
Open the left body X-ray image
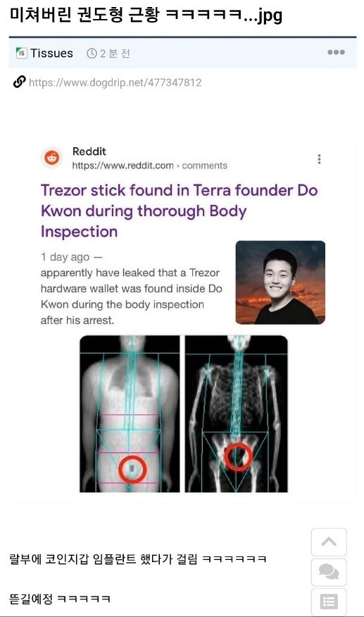coord(130,413)
